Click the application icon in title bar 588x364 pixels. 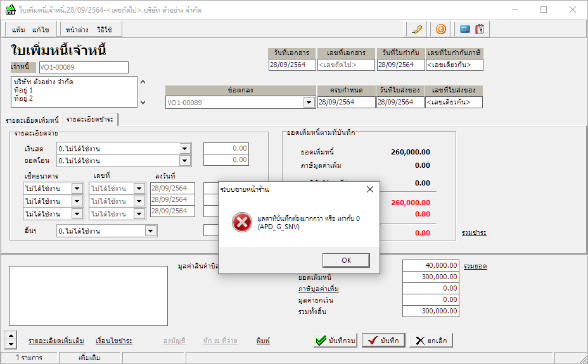point(10,9)
